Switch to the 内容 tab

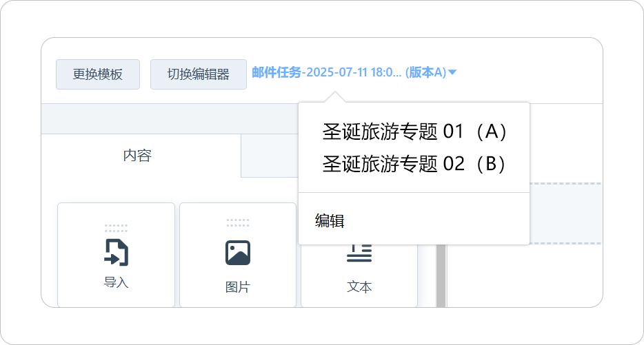[137, 156]
